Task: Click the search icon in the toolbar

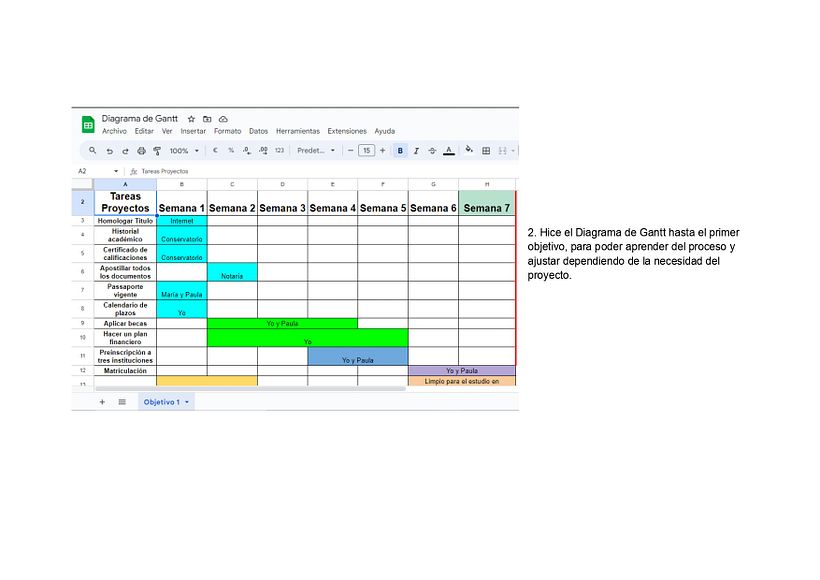Action: (x=91, y=150)
